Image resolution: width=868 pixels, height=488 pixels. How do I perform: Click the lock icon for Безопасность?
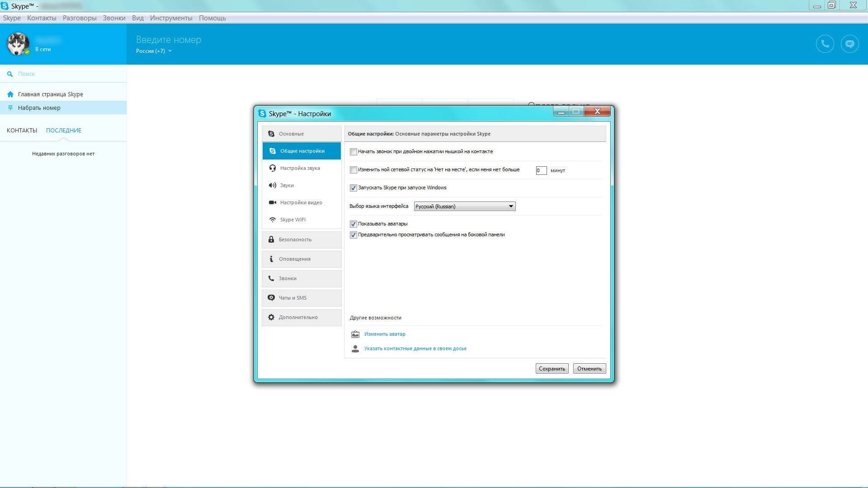[271, 239]
